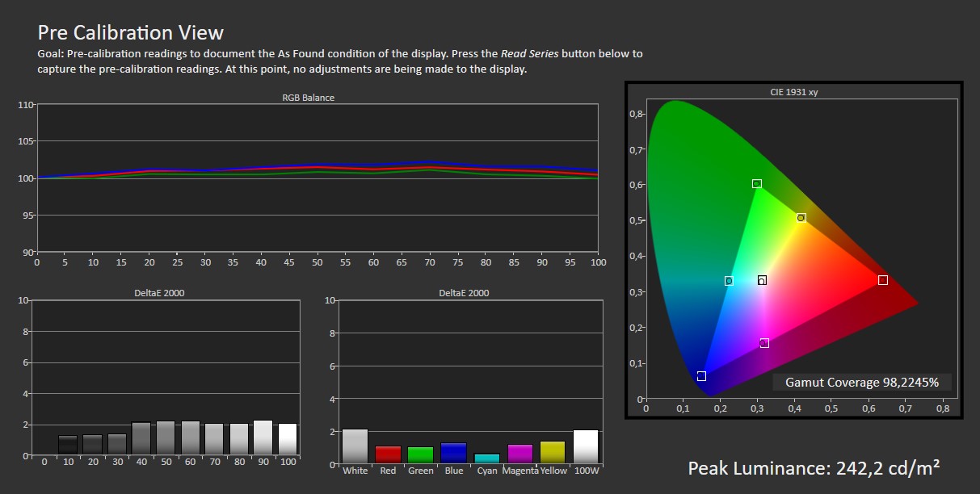Click the Gamut Coverage 98,2245% label

point(862,383)
